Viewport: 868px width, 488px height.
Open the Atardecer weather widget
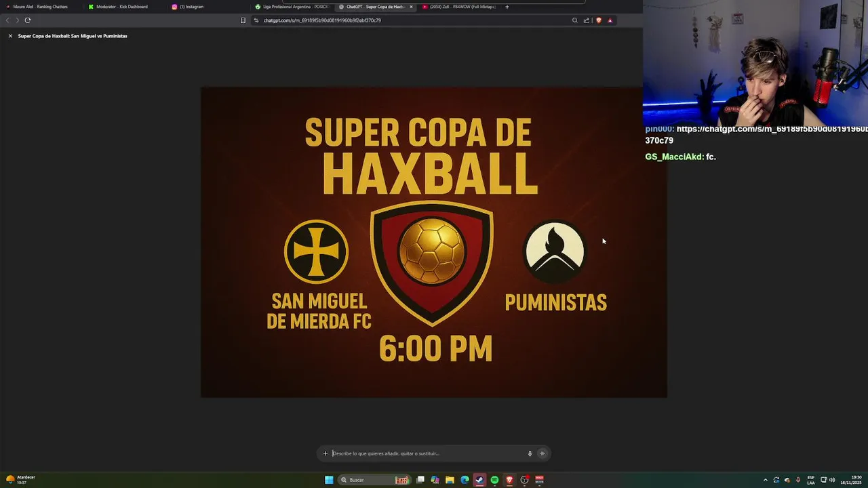click(x=20, y=479)
